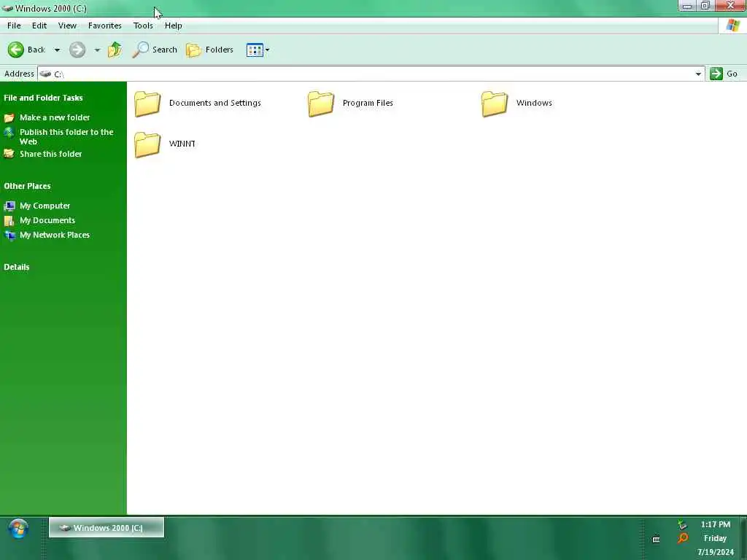Click the green Back arrow button

click(16, 50)
